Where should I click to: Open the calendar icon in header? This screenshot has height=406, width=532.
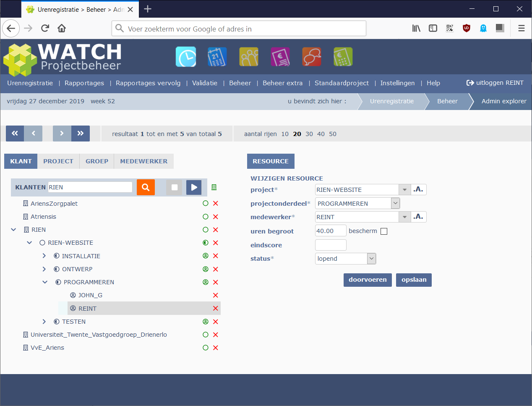point(217,57)
